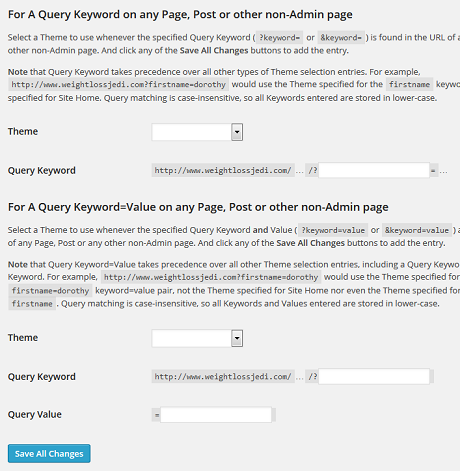The width and height of the screenshot is (460, 471).
Task: Click the second Query Keyword label
Action: pos(42,376)
